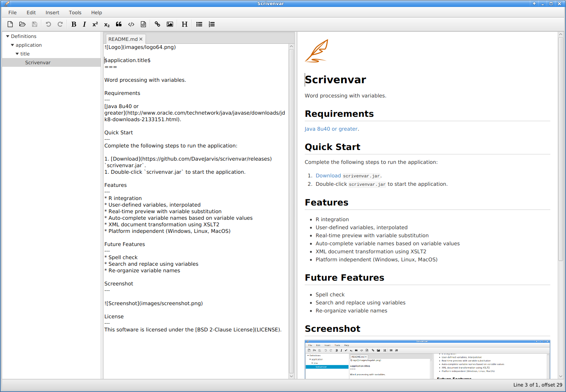Image resolution: width=566 pixels, height=392 pixels.
Task: Create a new file with toolbar icon
Action: [x=10, y=24]
